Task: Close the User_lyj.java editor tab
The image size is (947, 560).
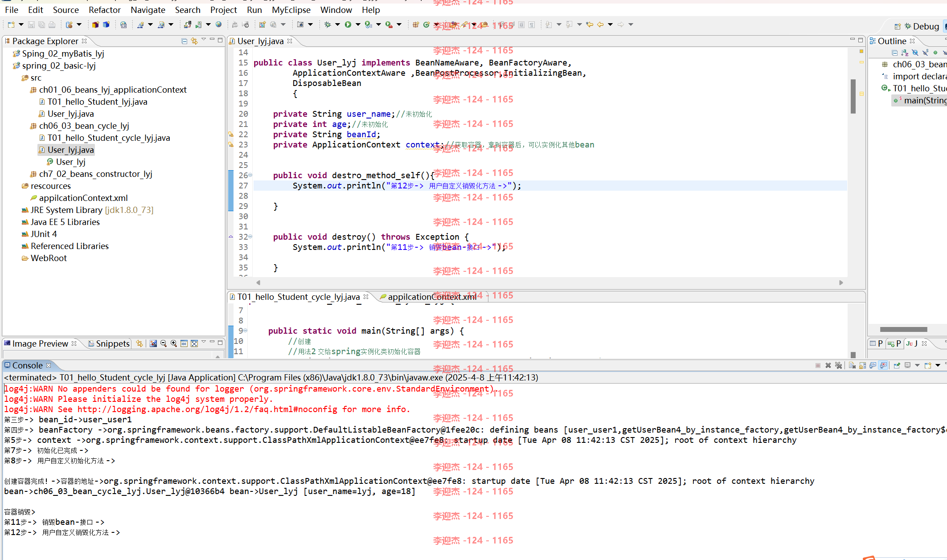Action: 290,41
